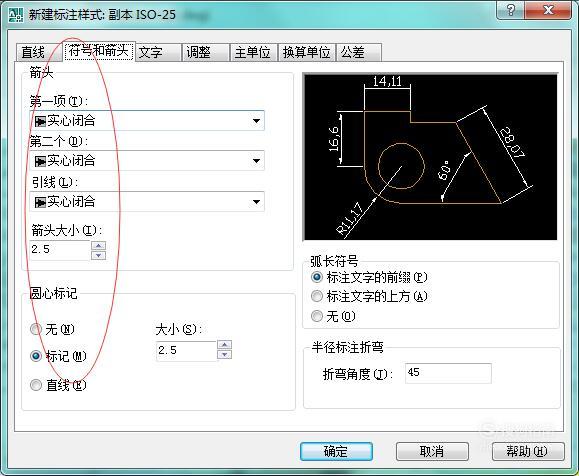Screen dimensions: 579x476
Task: Open the 第一项 arrowhead dropdown
Action: click(147, 120)
